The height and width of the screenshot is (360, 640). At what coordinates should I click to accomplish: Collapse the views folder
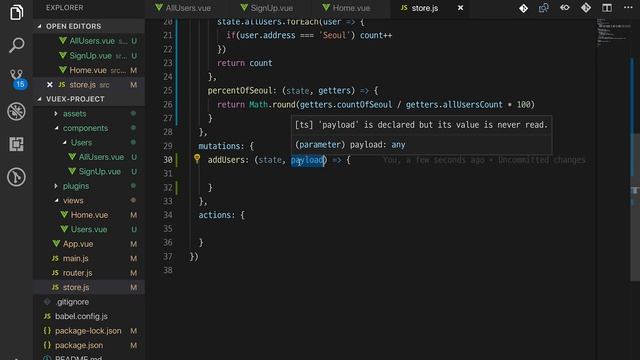[x=73, y=200]
